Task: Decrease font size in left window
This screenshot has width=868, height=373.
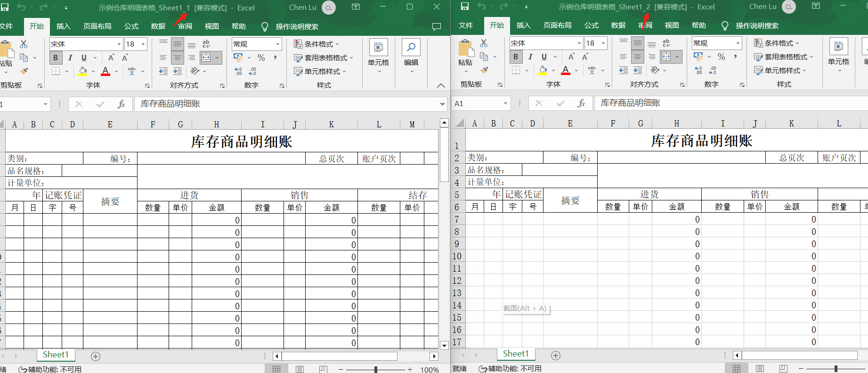Action: click(x=125, y=58)
